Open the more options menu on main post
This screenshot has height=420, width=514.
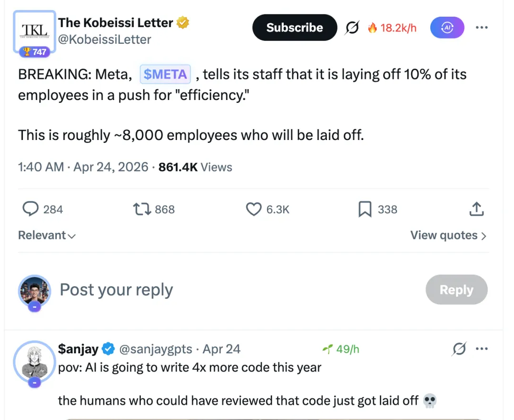point(482,28)
